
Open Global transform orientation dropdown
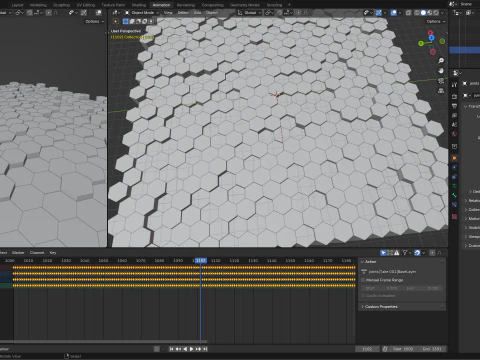click(249, 13)
